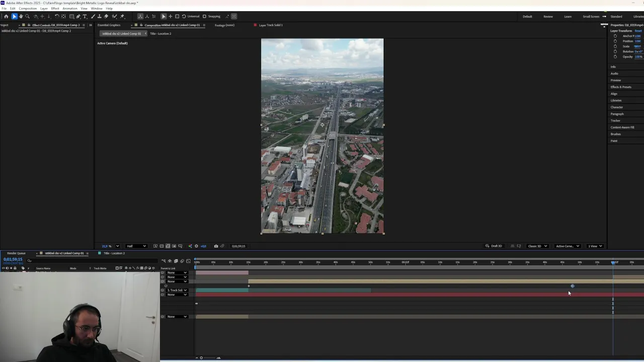Open the Composition menu
Viewport: 644px width, 362px height.
(28, 9)
